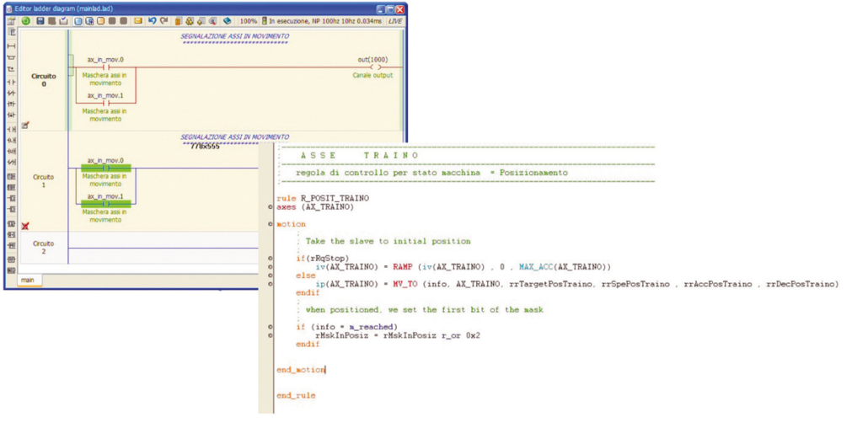868x428 pixels.
Task: Click the 100% zoom level field
Action: click(x=248, y=21)
